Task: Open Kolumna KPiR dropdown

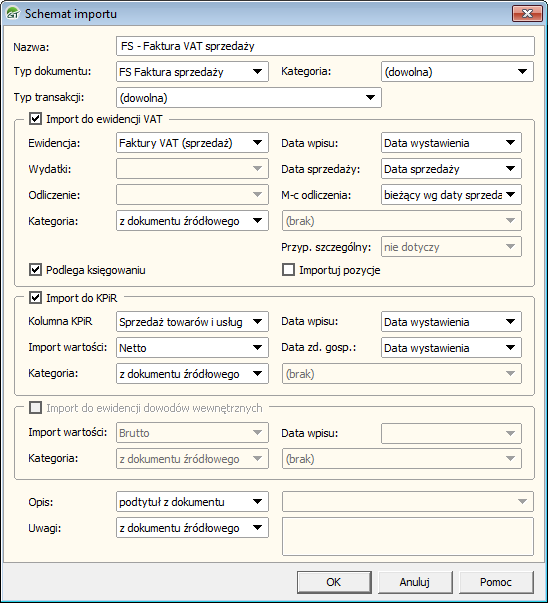Action: pos(192,322)
